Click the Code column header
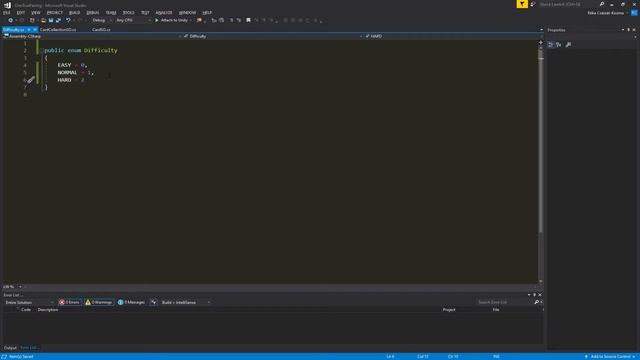640x360 pixels. pyautogui.click(x=26, y=310)
